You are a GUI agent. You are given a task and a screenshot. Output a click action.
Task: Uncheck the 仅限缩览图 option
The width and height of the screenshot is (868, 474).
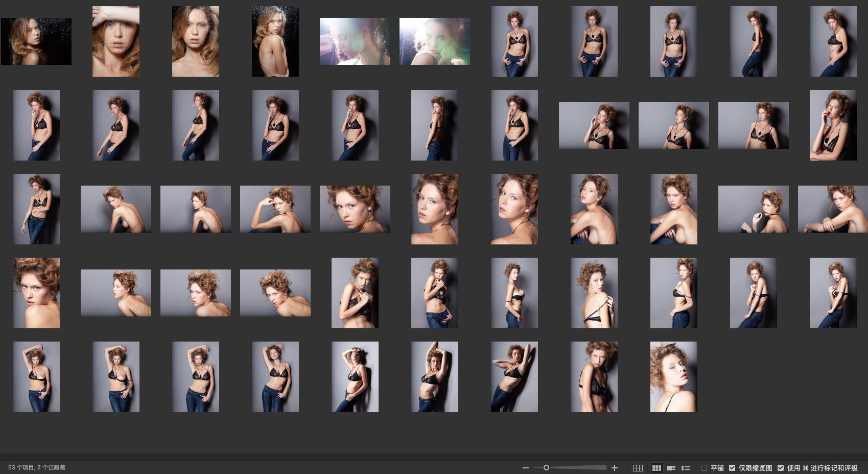click(x=732, y=468)
